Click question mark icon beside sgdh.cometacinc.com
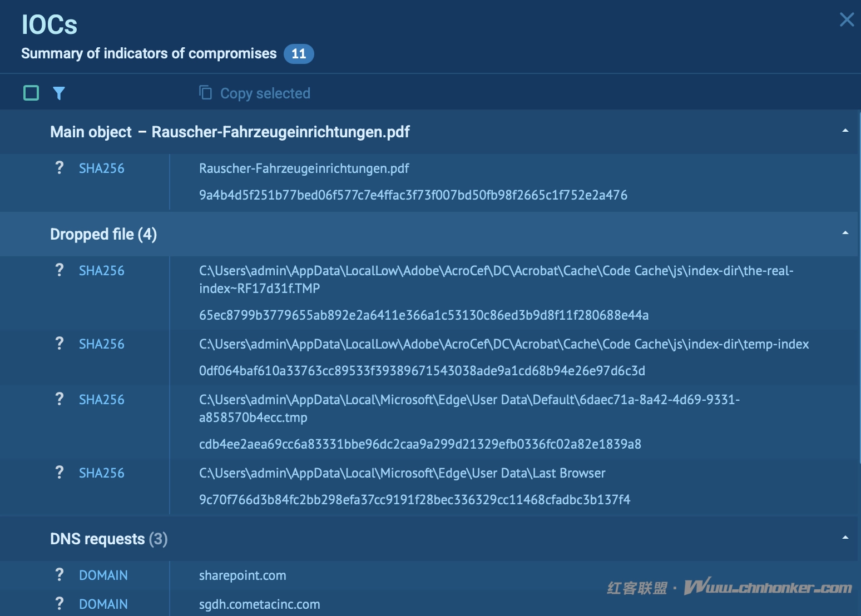This screenshot has width=861, height=616. click(x=60, y=604)
